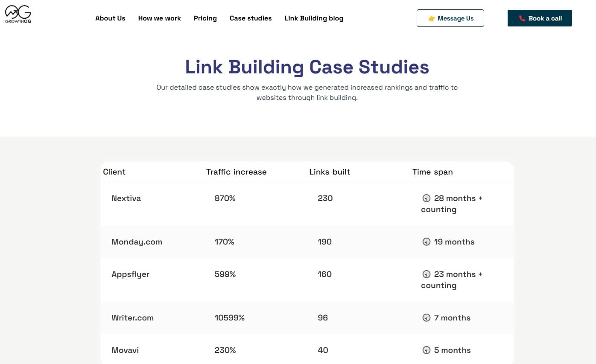
Task: Open the About Us page
Action: 110,18
